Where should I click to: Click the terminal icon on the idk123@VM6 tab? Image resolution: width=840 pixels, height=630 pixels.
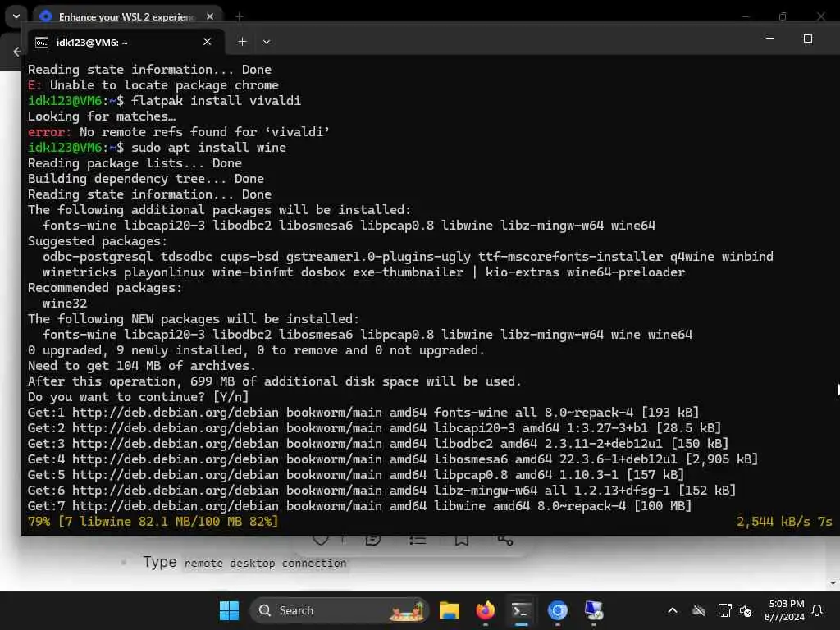point(42,43)
